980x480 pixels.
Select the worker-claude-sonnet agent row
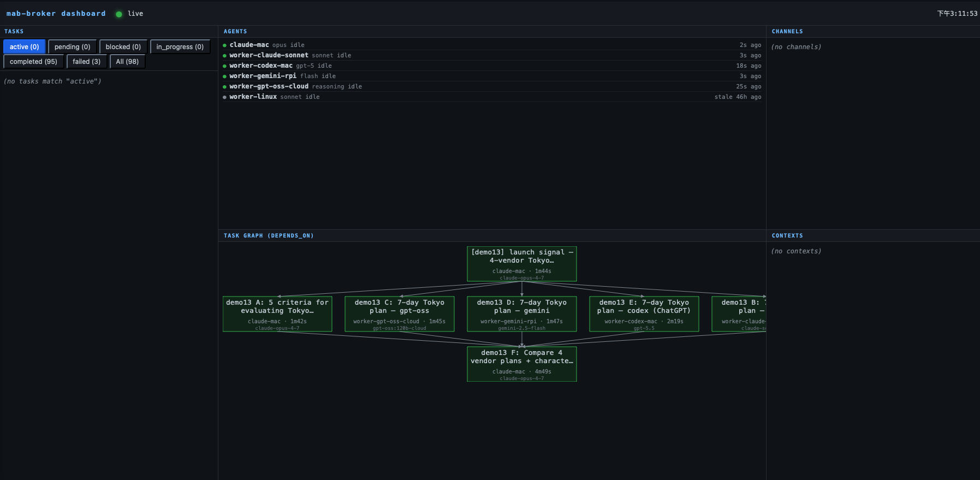492,55
